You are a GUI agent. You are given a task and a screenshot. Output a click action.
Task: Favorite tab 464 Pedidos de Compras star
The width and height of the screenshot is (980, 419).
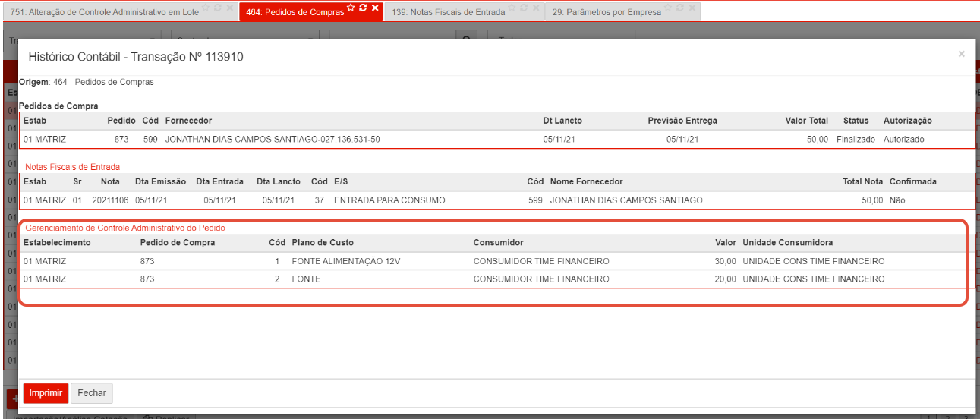(351, 8)
